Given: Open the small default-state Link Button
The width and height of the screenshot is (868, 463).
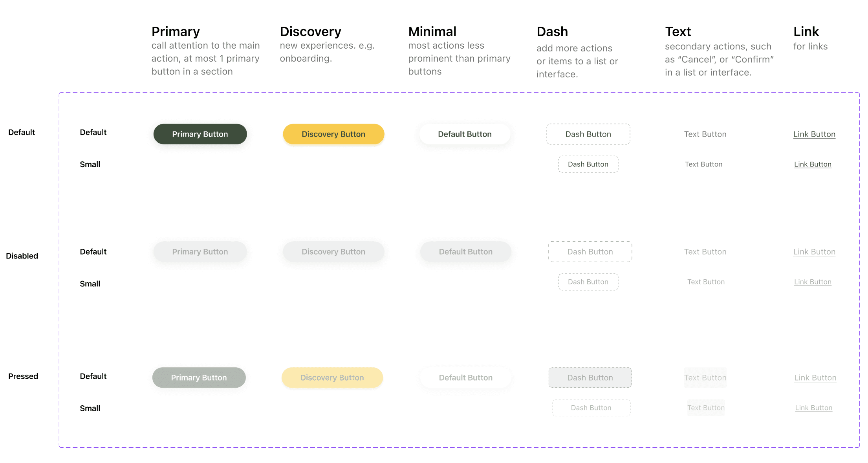Looking at the screenshot, I should pyautogui.click(x=813, y=164).
